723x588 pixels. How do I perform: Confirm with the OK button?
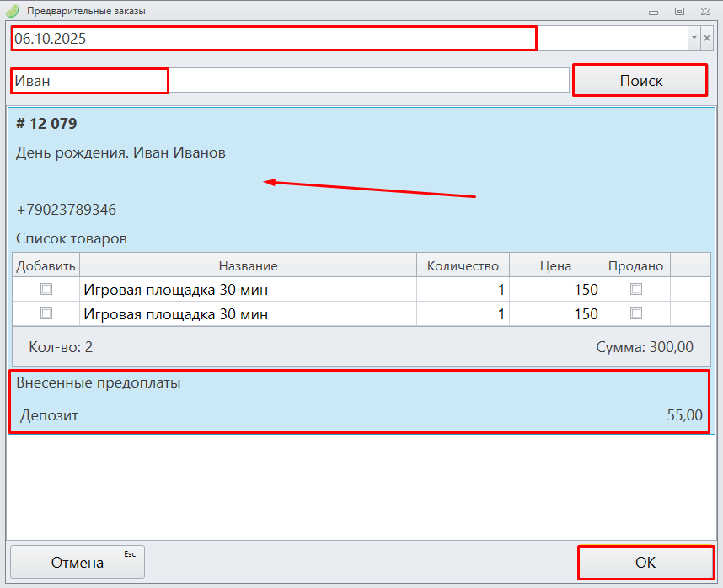pyautogui.click(x=645, y=563)
